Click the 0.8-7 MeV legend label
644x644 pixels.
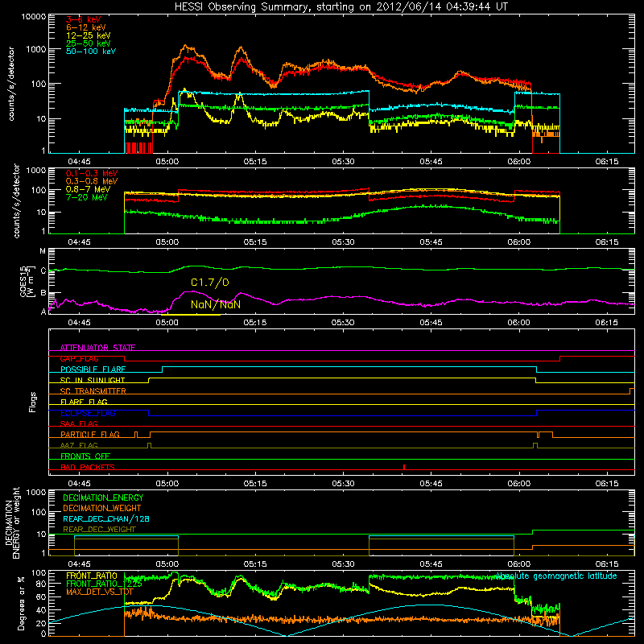tap(88, 189)
